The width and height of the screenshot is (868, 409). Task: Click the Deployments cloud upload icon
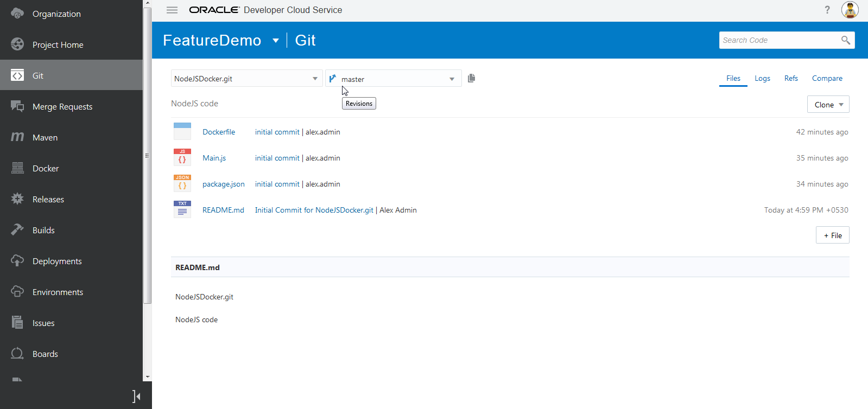[17, 261]
